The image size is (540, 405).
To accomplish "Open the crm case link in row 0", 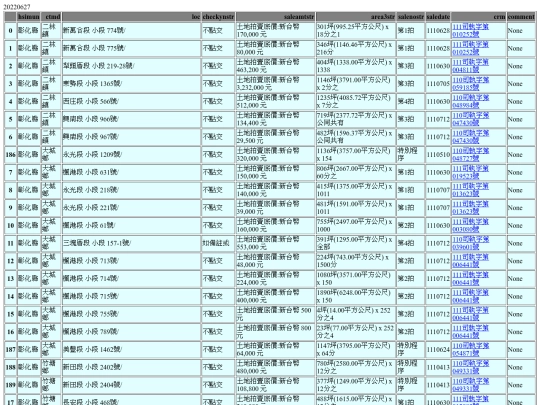I will point(470,31).
